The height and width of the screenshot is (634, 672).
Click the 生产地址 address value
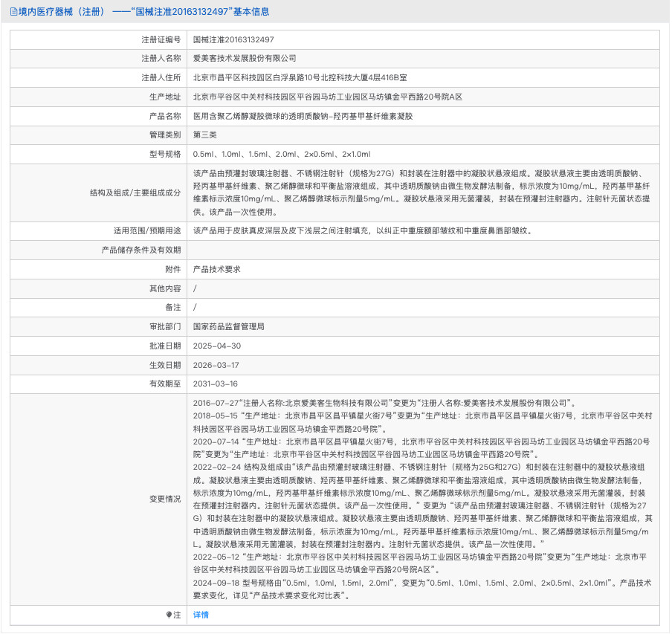coord(327,97)
